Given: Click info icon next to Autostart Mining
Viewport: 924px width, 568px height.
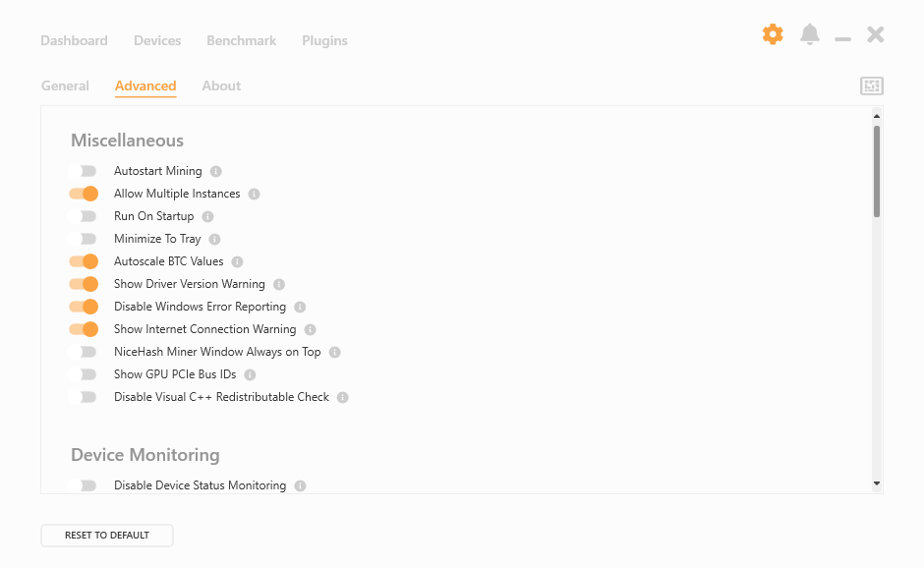Looking at the screenshot, I should [216, 171].
